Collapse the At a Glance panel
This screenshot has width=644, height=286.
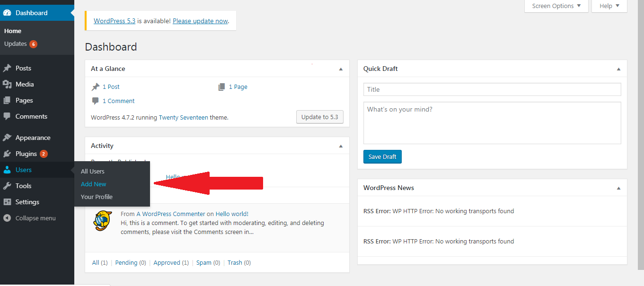click(x=341, y=69)
